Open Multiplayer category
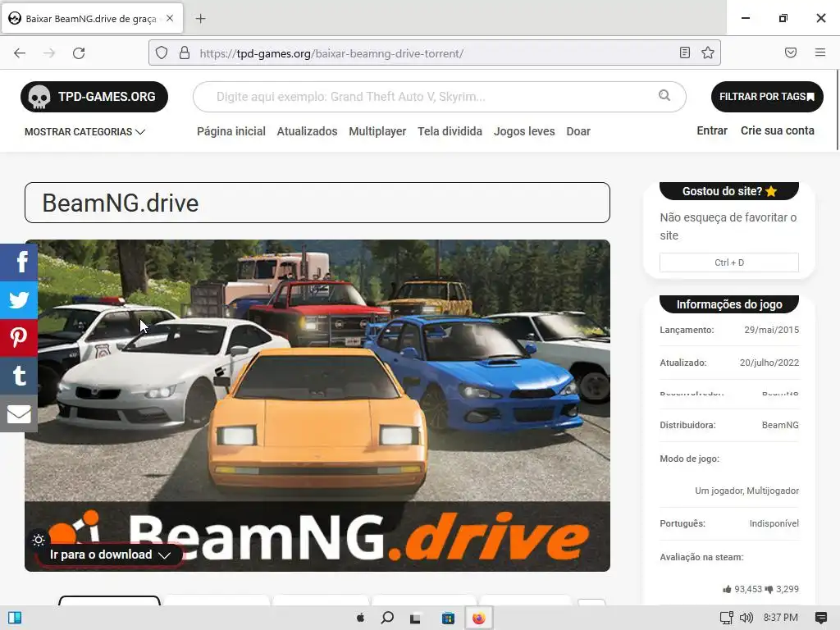The width and height of the screenshot is (840, 630). click(x=377, y=131)
